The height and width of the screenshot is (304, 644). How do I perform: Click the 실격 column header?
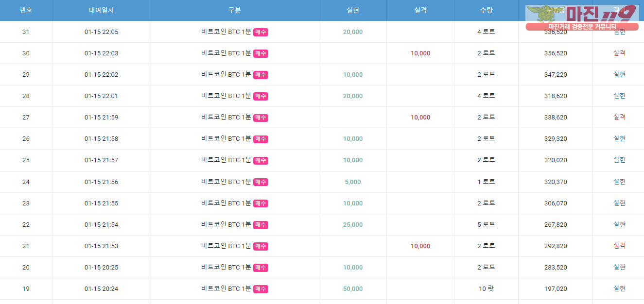click(x=420, y=10)
